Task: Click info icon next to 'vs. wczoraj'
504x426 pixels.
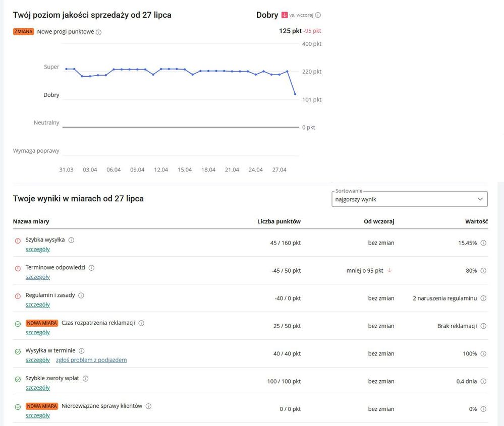Action: [318, 15]
